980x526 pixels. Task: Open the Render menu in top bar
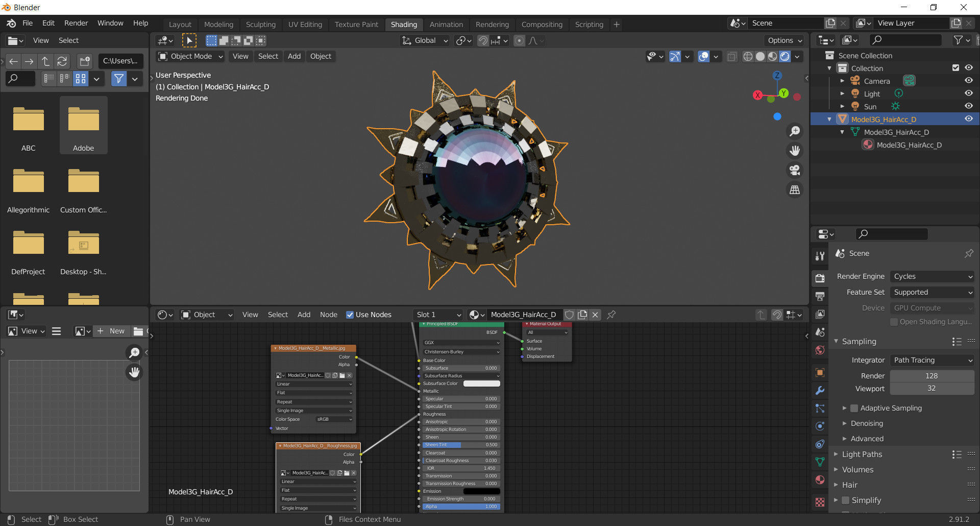coord(76,23)
